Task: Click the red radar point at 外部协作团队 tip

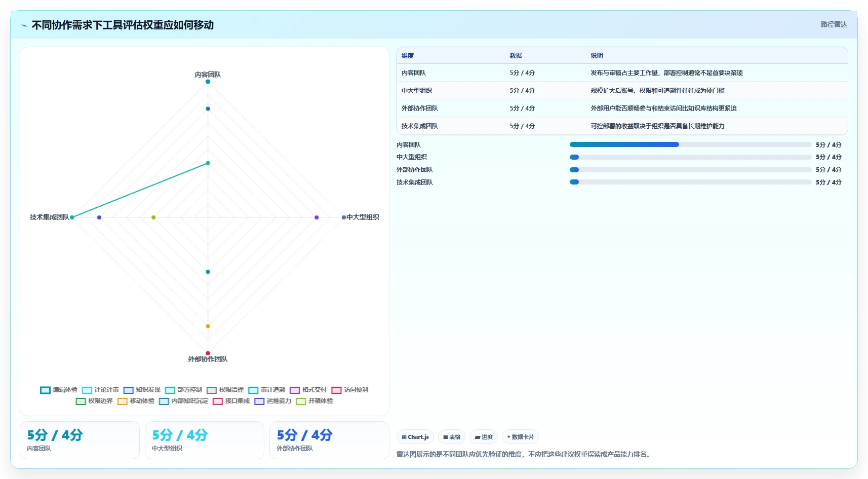Action: click(208, 353)
